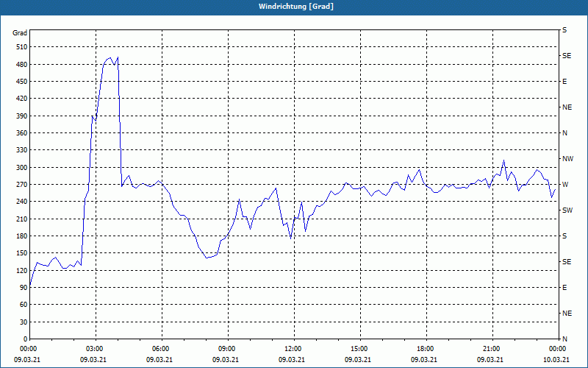The image size is (588, 368).
Task: Select compass label 'N' beside the 360 gridline
Action: click(x=564, y=133)
